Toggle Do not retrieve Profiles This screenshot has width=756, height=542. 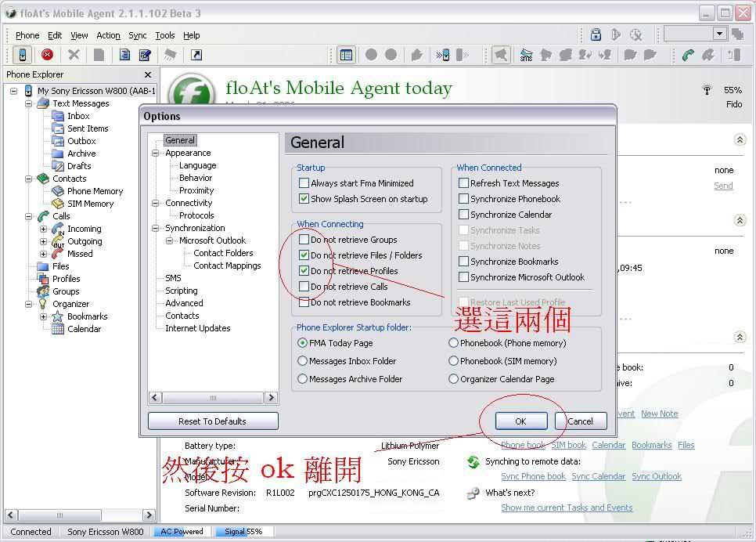coord(304,271)
